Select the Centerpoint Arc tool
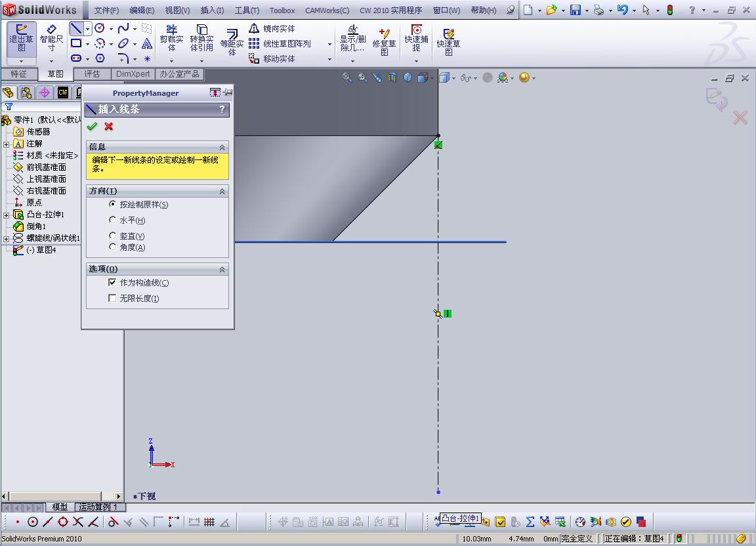Viewport: 756px width, 546px height. coord(100,43)
